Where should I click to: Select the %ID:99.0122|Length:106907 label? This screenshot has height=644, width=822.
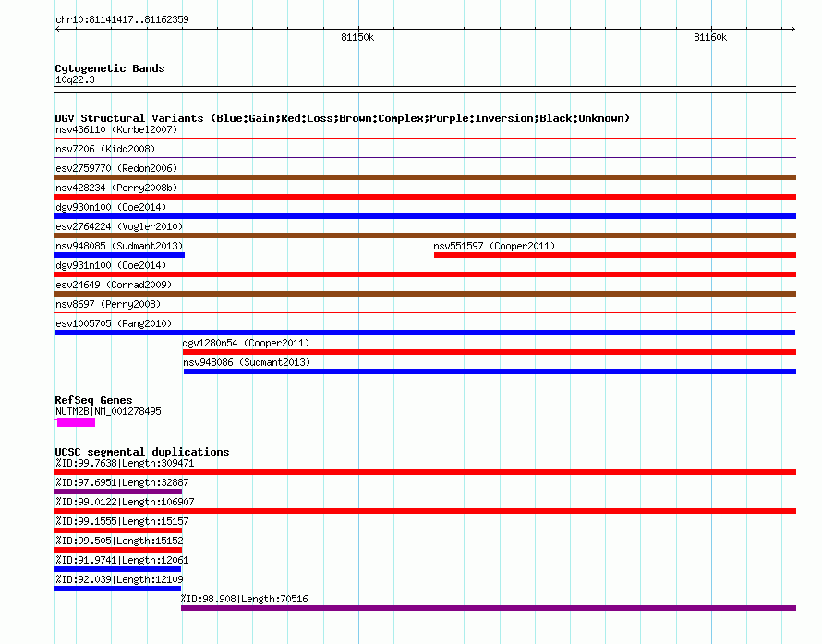125,502
